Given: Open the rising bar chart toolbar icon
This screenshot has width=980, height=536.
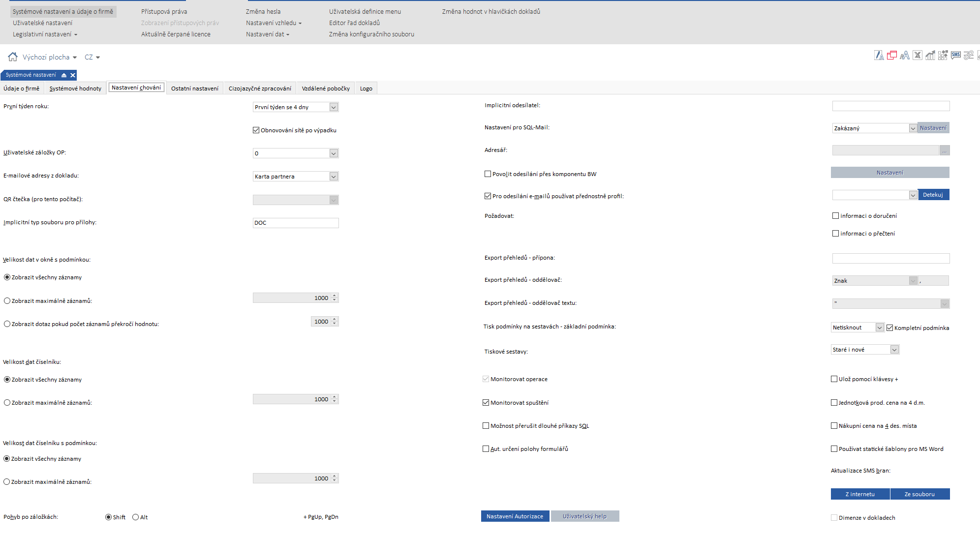Looking at the screenshot, I should (x=930, y=55).
